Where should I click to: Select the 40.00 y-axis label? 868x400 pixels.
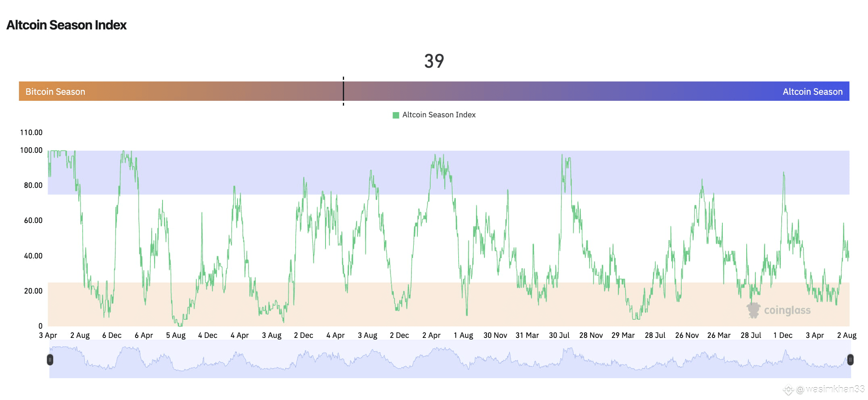(33, 256)
